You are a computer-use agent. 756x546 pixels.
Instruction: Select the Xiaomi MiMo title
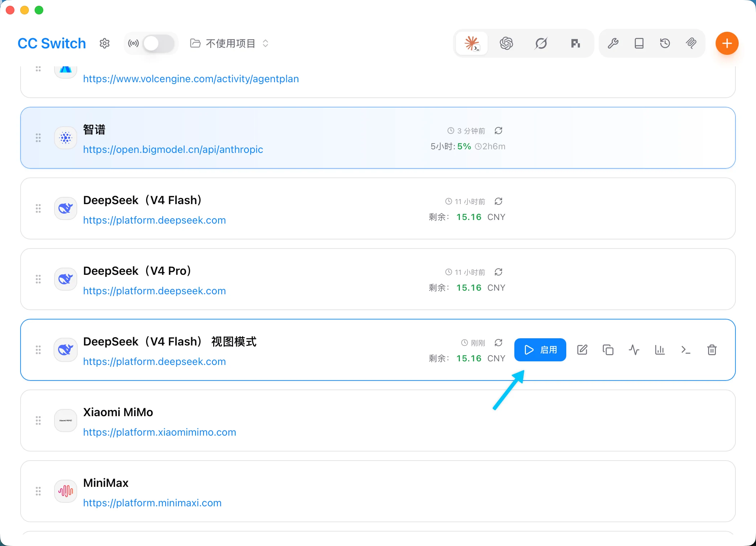(x=118, y=412)
